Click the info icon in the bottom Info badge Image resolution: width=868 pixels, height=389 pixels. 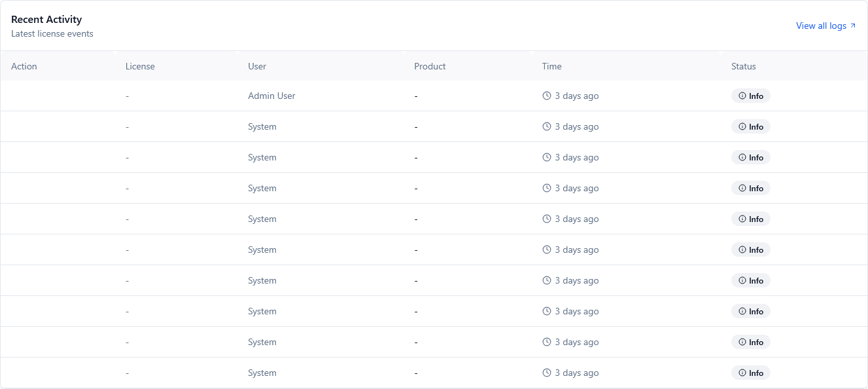741,373
